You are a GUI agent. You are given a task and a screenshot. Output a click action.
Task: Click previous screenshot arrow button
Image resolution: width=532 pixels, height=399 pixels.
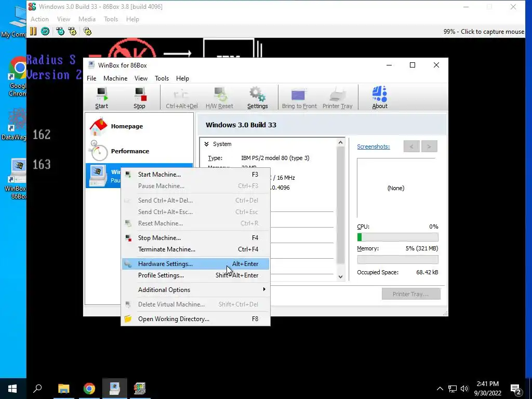(411, 147)
